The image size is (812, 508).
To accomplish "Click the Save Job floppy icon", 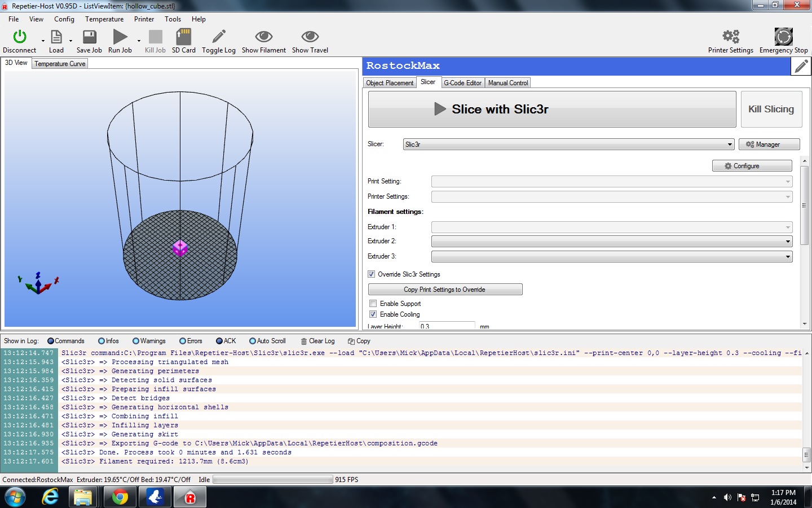I will pos(89,37).
